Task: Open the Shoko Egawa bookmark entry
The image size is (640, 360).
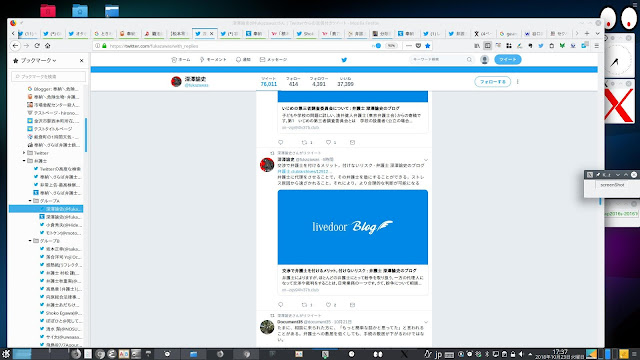Action: click(60, 313)
